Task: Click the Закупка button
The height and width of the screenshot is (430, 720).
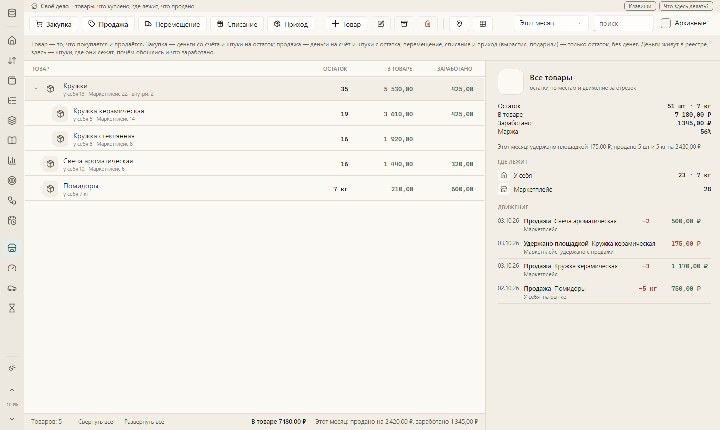Action: [54, 24]
